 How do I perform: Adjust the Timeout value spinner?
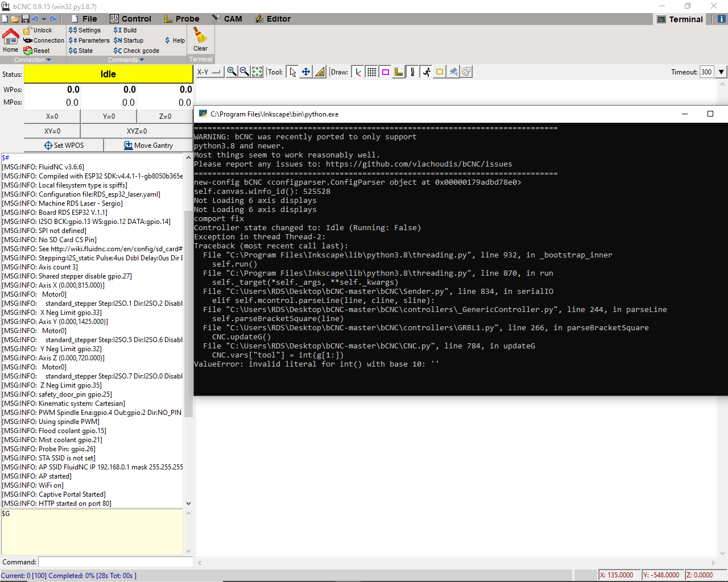(720, 72)
